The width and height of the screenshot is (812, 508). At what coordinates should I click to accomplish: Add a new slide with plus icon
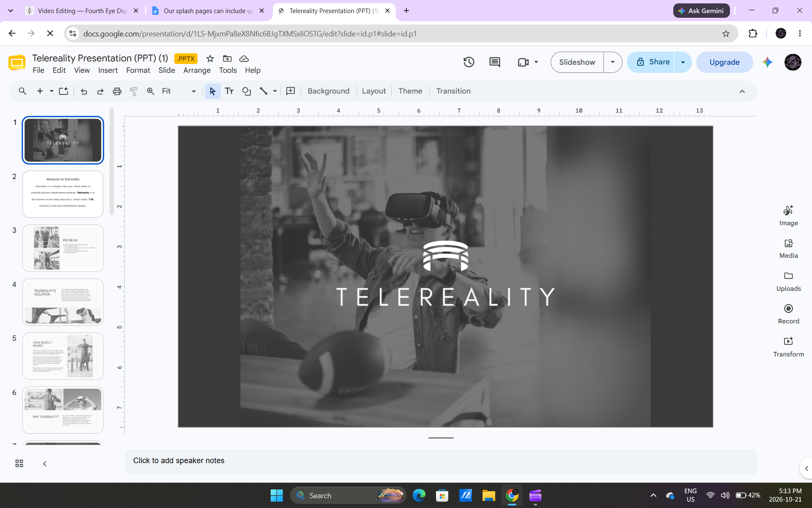(x=40, y=91)
